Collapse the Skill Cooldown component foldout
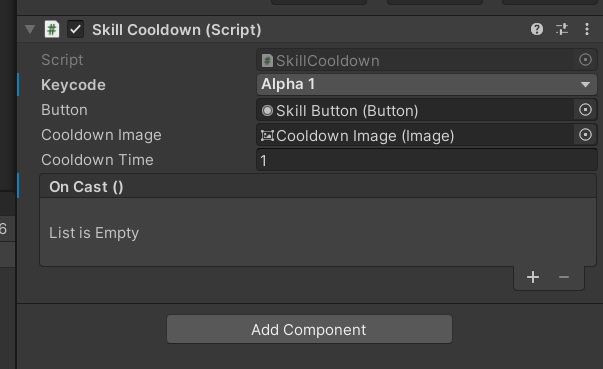Screen dimensions: 603x369 coord(30,29)
